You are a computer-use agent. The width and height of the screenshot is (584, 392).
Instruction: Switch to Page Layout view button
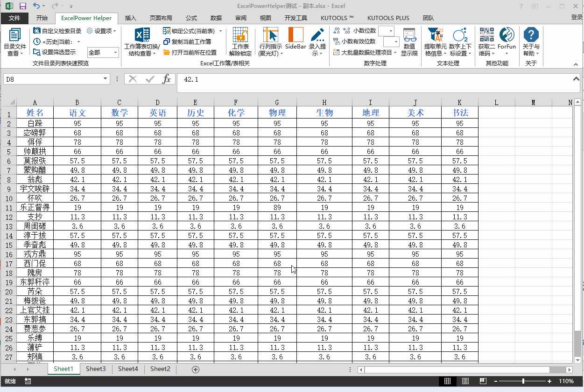point(465,381)
